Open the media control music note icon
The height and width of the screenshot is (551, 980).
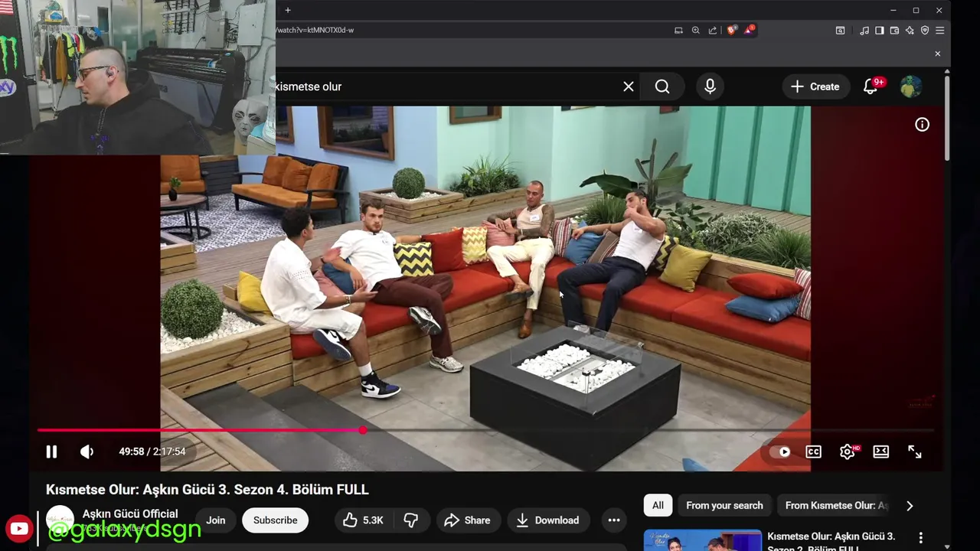coord(864,30)
